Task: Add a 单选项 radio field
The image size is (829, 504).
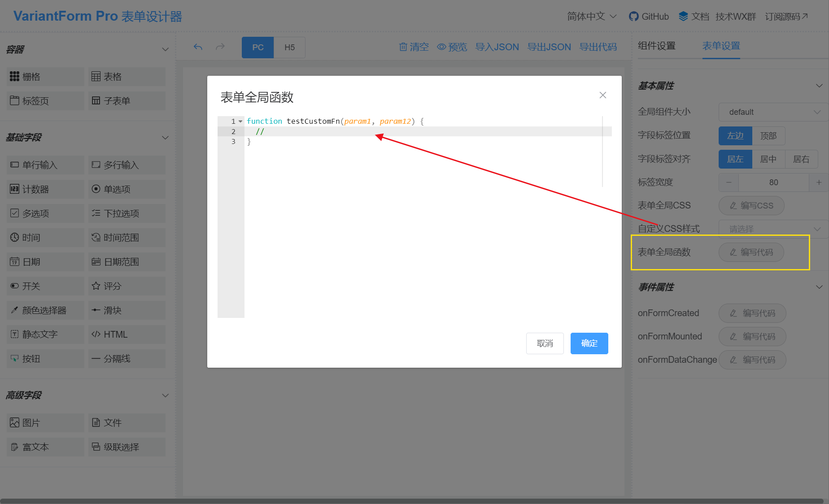Action: point(127,189)
